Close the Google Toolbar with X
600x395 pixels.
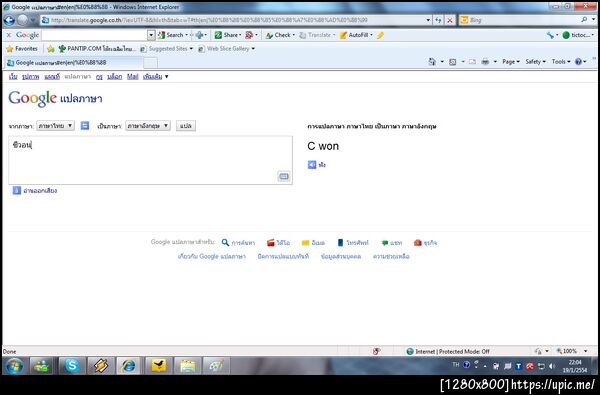(x=8, y=35)
